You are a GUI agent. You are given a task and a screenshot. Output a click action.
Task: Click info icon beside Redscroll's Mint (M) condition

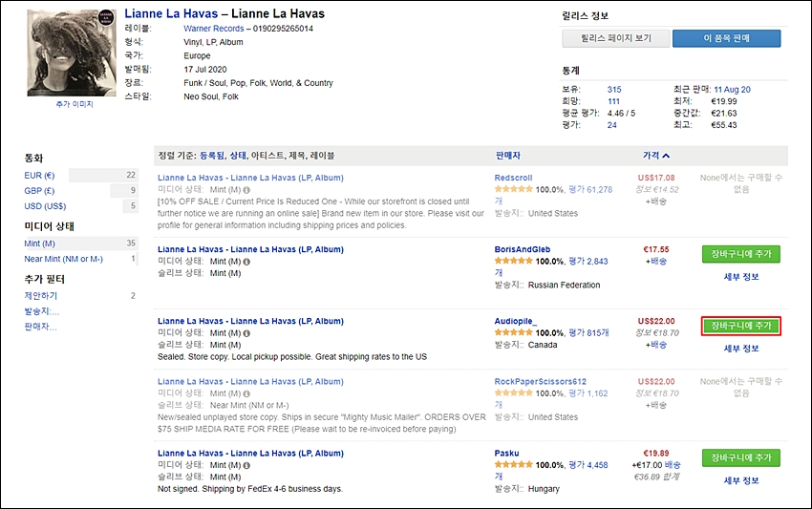246,190
